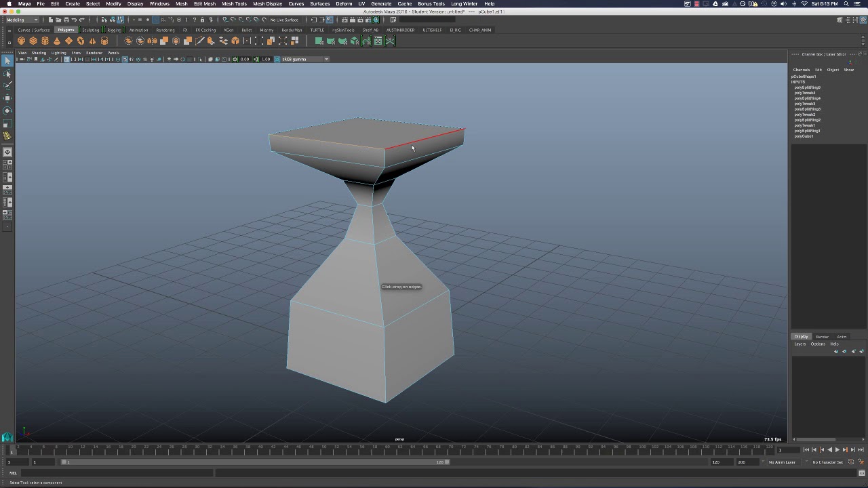Screen dimensions: 868x488
Task: Create a polygon cylinder from shelf
Action: (x=45, y=41)
